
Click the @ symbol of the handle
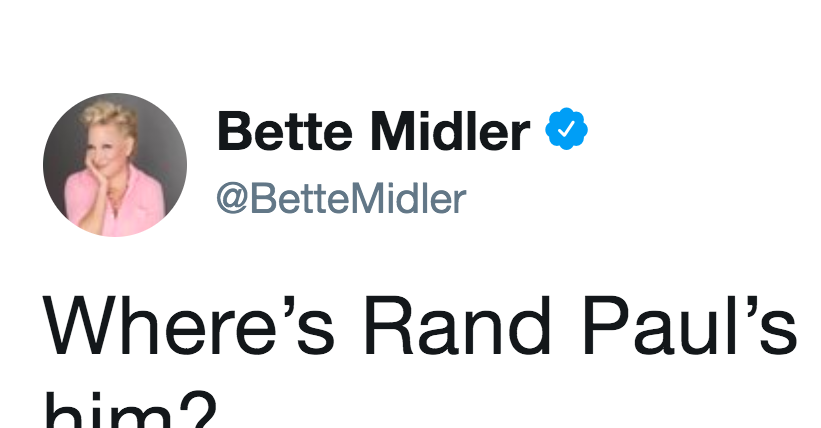click(x=232, y=199)
